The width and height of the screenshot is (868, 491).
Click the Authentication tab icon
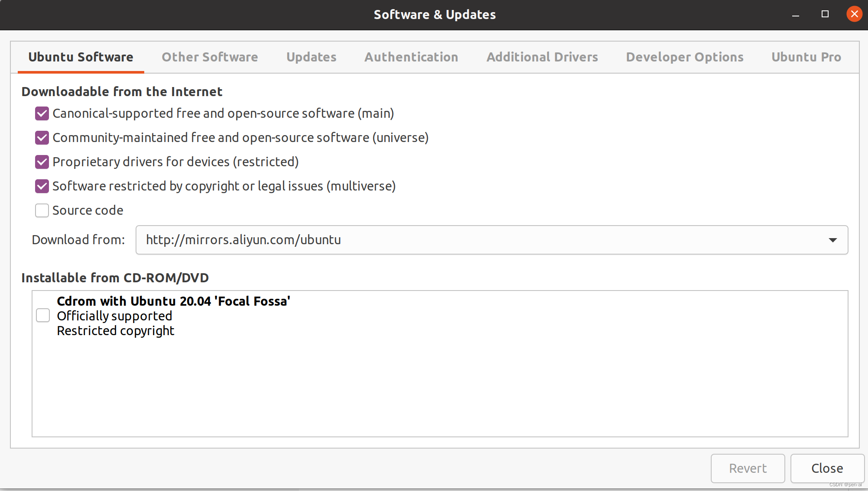tap(411, 57)
